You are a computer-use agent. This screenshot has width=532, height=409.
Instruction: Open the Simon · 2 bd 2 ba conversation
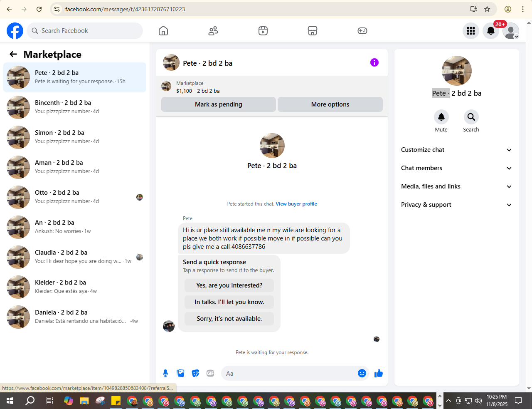pyautogui.click(x=75, y=137)
